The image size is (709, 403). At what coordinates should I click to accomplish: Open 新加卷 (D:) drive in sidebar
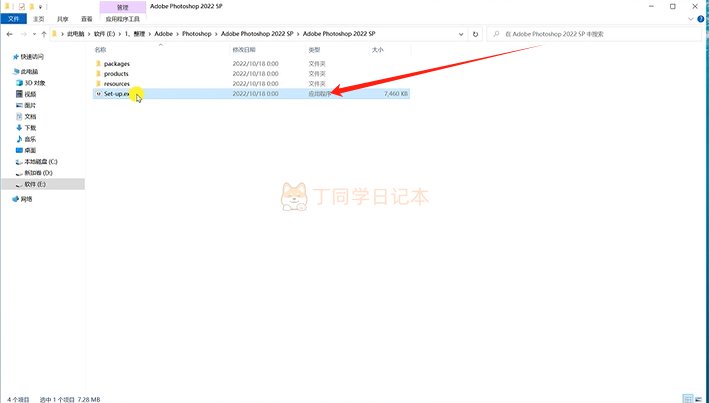34,173
